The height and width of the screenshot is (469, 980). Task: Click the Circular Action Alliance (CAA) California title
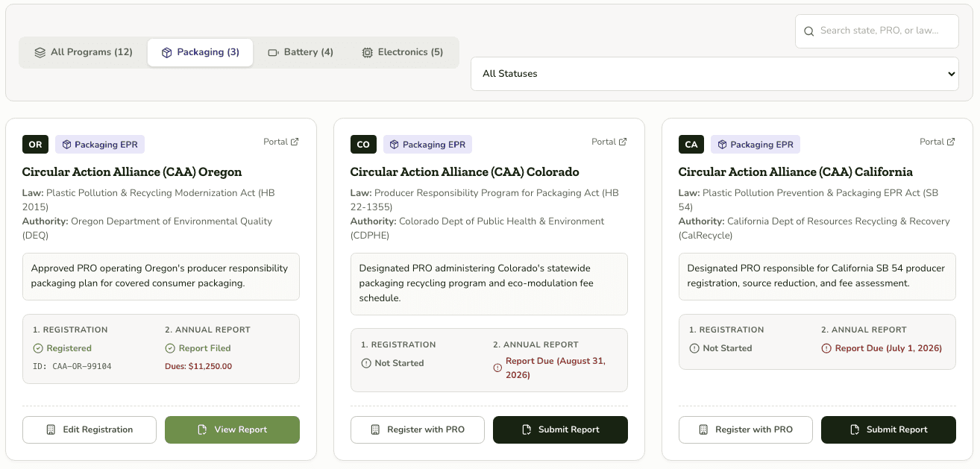tap(796, 172)
